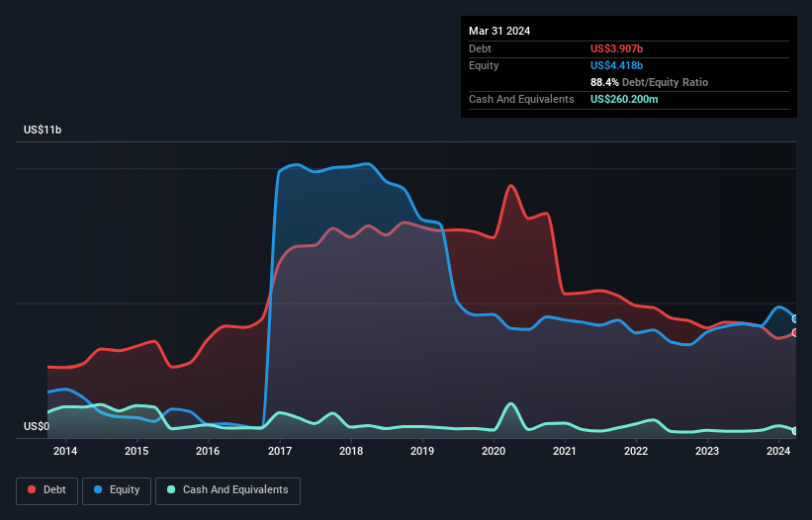Viewport: 812px width, 520px height.
Task: Click the 2021 x-axis label
Action: click(x=565, y=451)
